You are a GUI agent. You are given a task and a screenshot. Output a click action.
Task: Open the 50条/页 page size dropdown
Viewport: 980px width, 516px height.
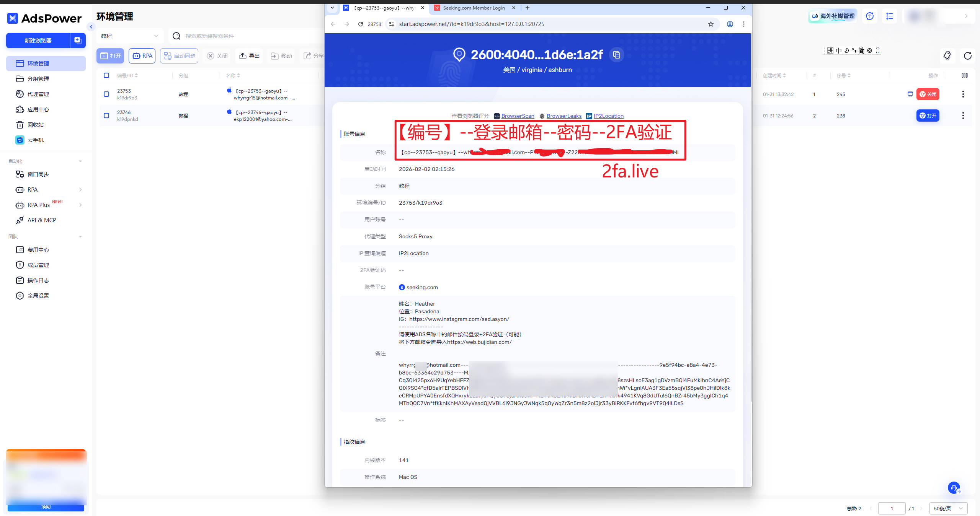(948, 508)
